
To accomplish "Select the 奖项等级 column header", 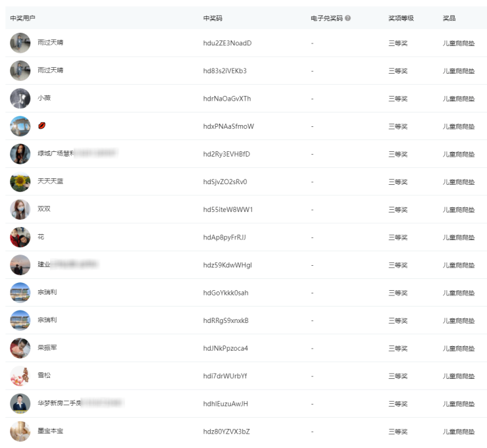I will pyautogui.click(x=401, y=18).
